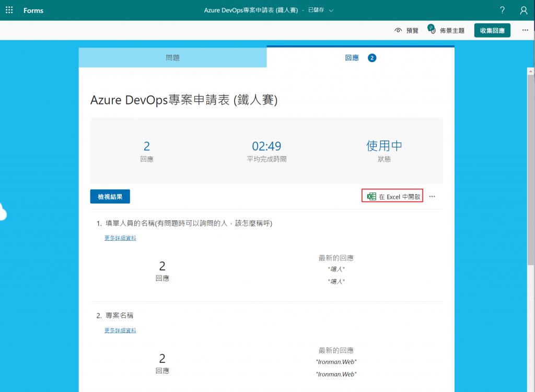Open the help question mark icon
This screenshot has width=535, height=392.
click(502, 10)
